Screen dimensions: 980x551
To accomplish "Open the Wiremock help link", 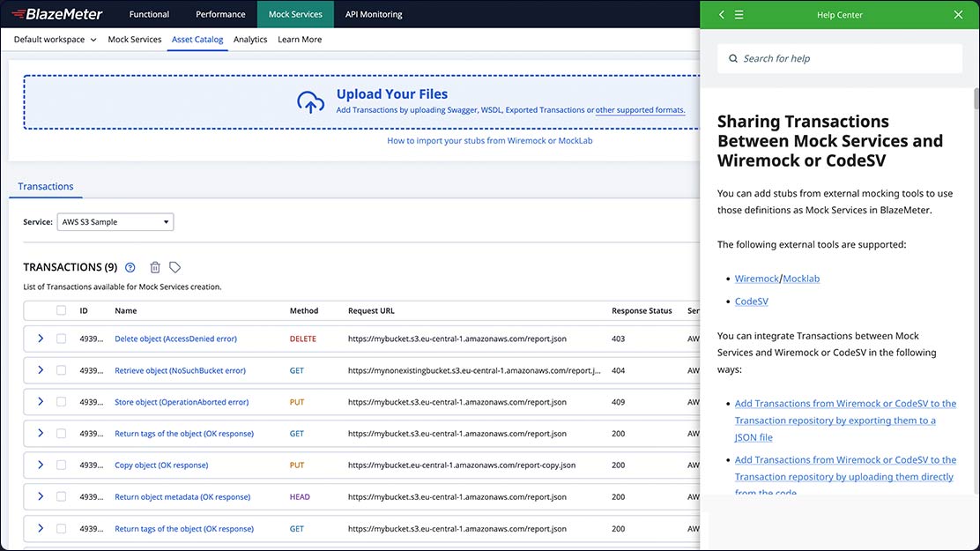I will [757, 279].
